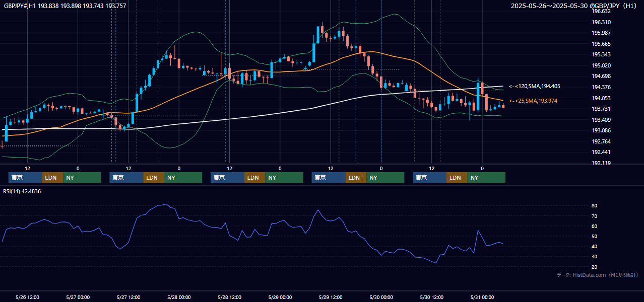644x302 pixels.
Task: Click RSI scale value 20
Action: tap(595, 267)
